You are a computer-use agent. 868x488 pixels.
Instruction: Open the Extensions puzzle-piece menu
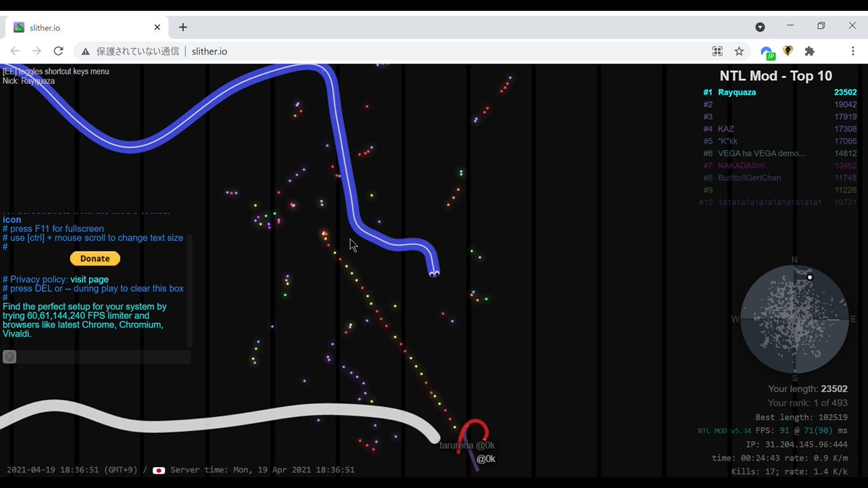click(x=809, y=51)
